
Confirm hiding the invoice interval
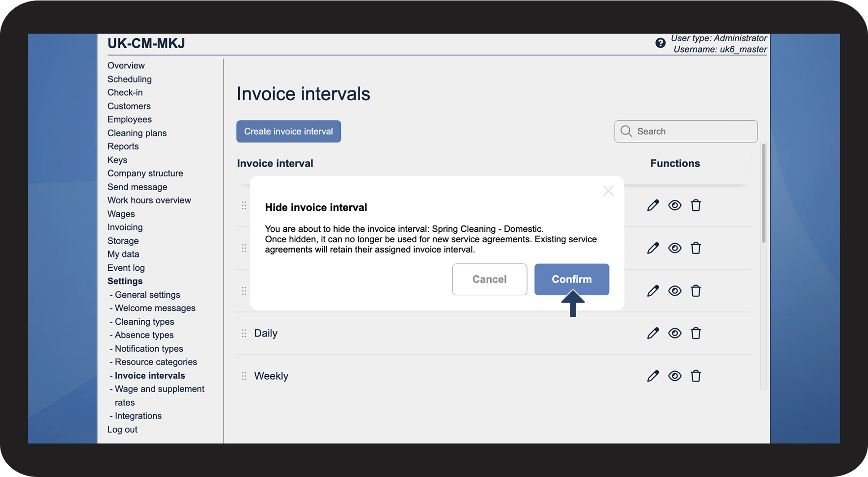[571, 279]
